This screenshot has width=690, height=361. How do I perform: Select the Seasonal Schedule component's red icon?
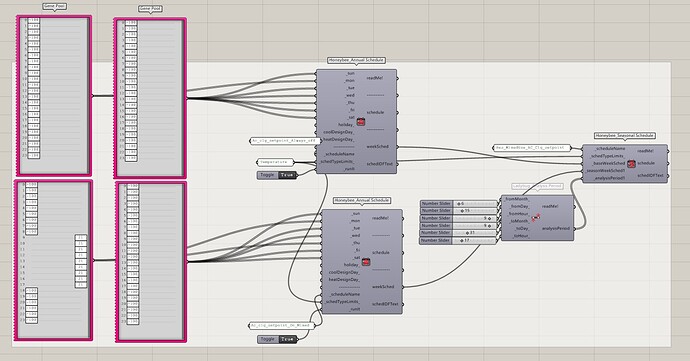pyautogui.click(x=631, y=164)
